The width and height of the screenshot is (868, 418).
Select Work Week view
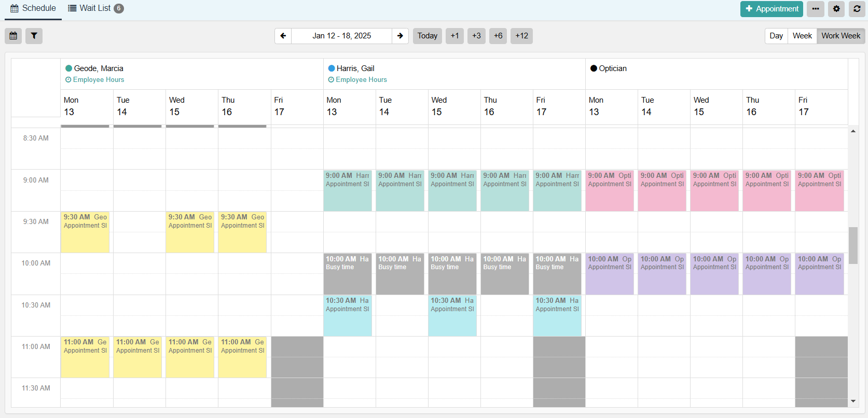[x=841, y=36]
